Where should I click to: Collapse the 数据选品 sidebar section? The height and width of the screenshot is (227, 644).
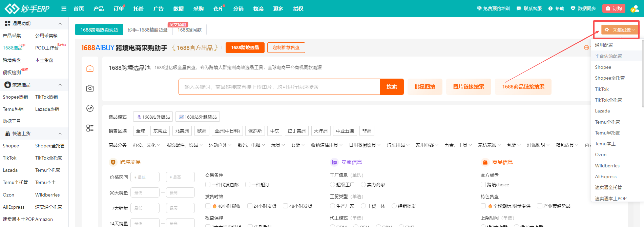tap(60, 85)
